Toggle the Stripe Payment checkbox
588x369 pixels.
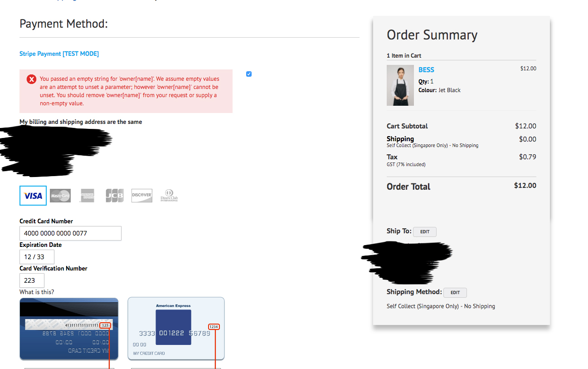point(249,74)
